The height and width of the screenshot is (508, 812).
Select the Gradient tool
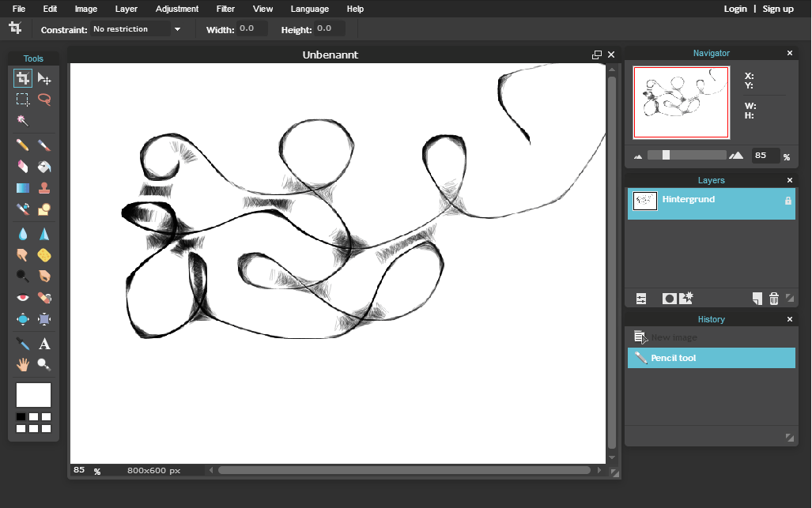pyautogui.click(x=22, y=187)
